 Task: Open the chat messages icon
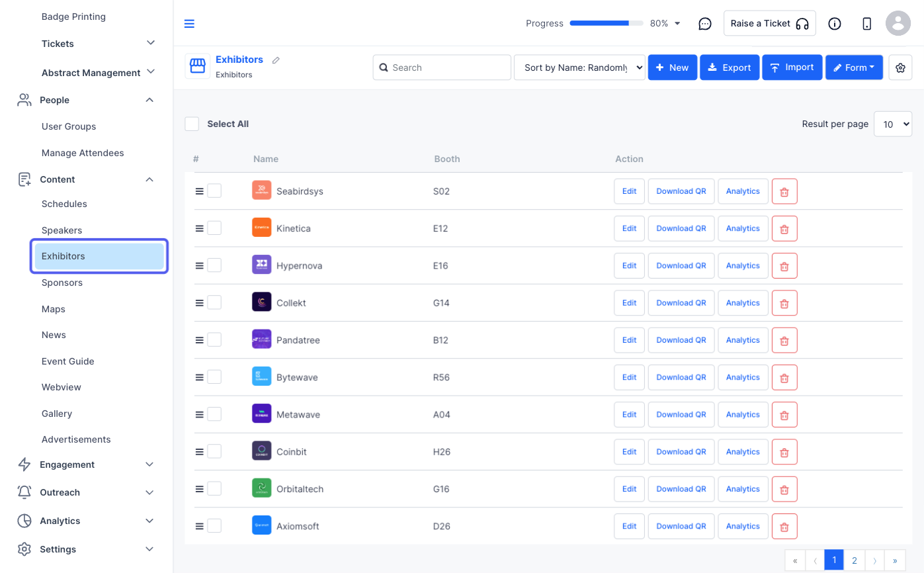pyautogui.click(x=705, y=24)
